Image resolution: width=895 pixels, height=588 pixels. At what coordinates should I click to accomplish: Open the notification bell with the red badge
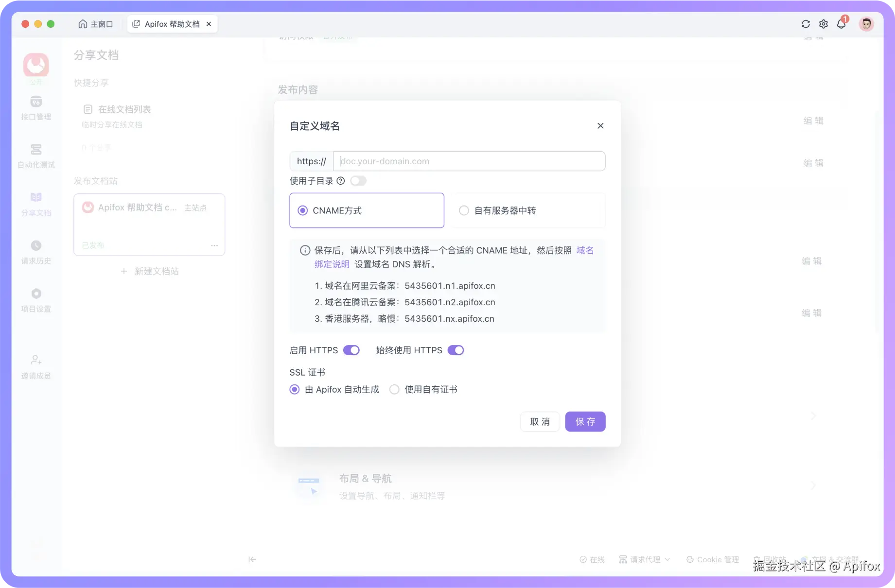pyautogui.click(x=842, y=24)
